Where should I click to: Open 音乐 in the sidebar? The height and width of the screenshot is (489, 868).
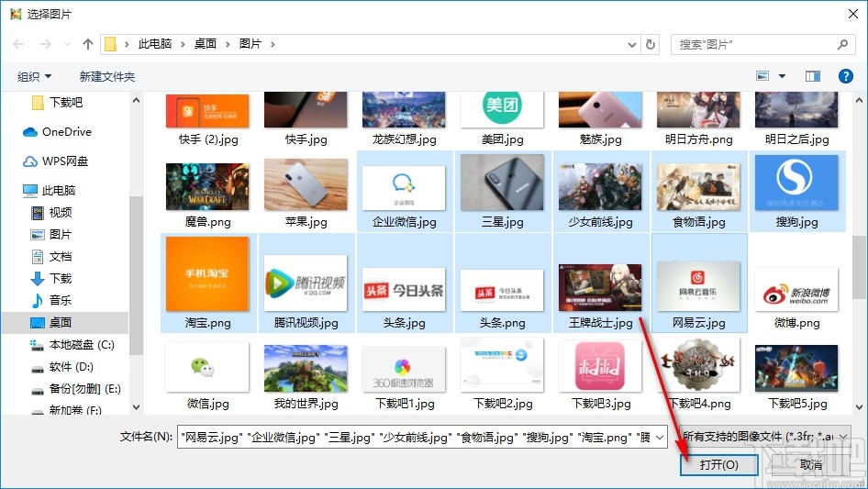tap(51, 300)
